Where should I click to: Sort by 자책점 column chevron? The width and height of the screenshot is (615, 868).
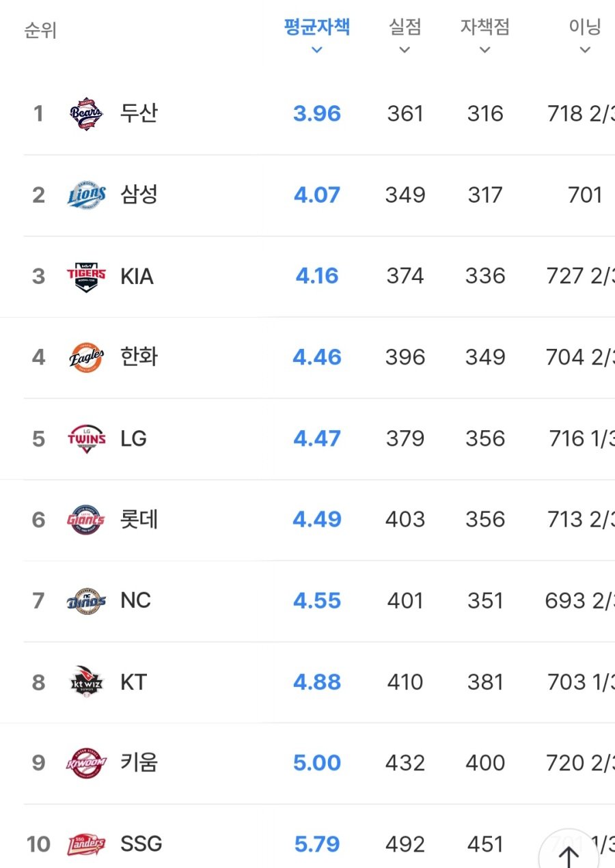(x=485, y=50)
